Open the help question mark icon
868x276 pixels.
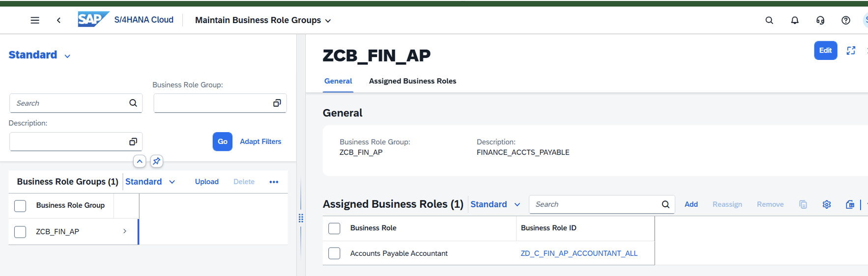pyautogui.click(x=846, y=20)
